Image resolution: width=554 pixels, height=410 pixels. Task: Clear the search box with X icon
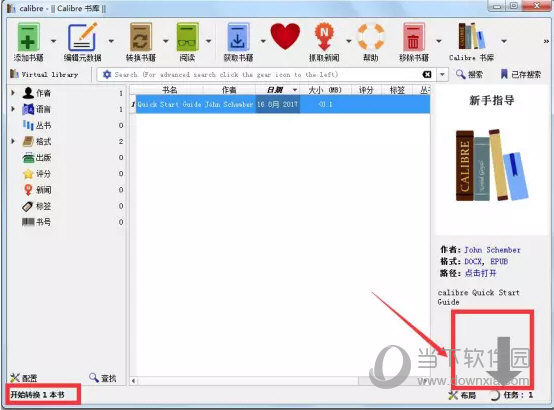coord(427,75)
